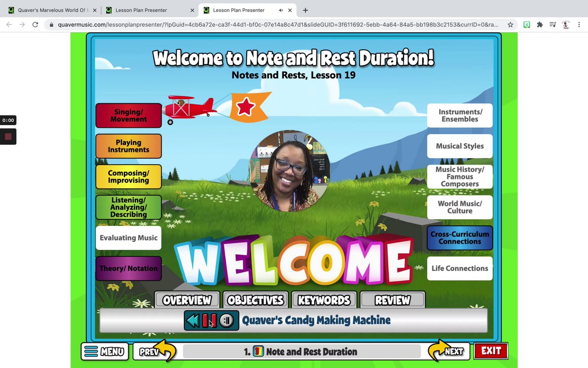Open the REVIEW tab
588x368 pixels.
pyautogui.click(x=393, y=300)
